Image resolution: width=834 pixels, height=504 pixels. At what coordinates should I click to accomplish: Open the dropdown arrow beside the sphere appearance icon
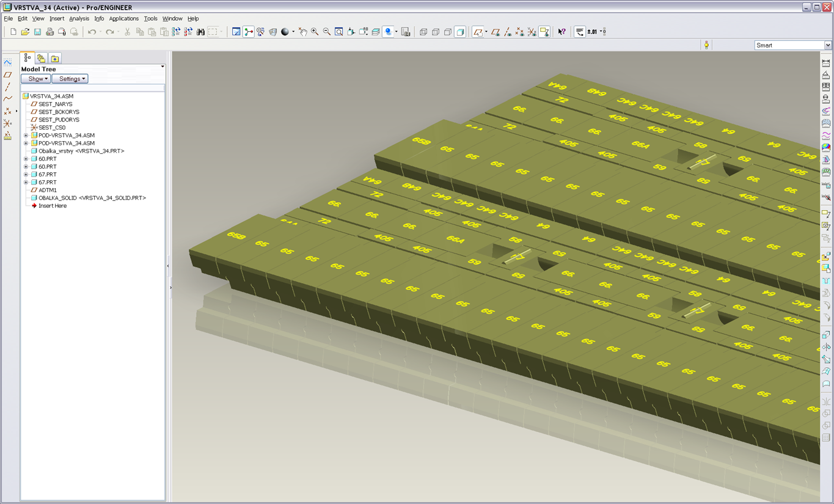293,32
